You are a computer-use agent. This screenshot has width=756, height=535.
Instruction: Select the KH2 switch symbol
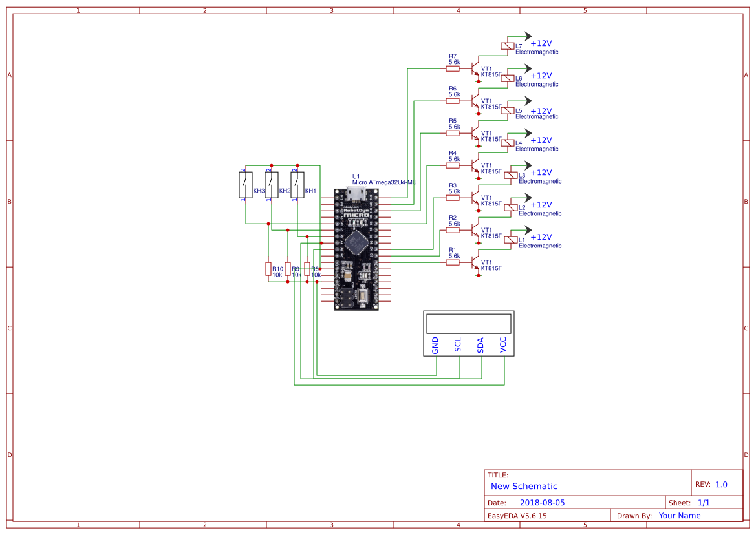pos(272,185)
